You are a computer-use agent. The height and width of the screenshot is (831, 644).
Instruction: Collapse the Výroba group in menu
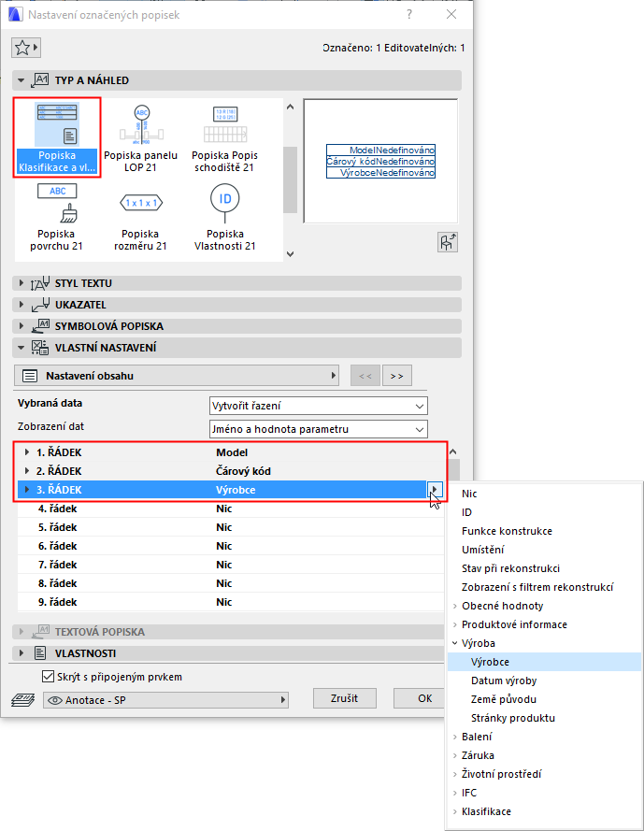pos(455,643)
